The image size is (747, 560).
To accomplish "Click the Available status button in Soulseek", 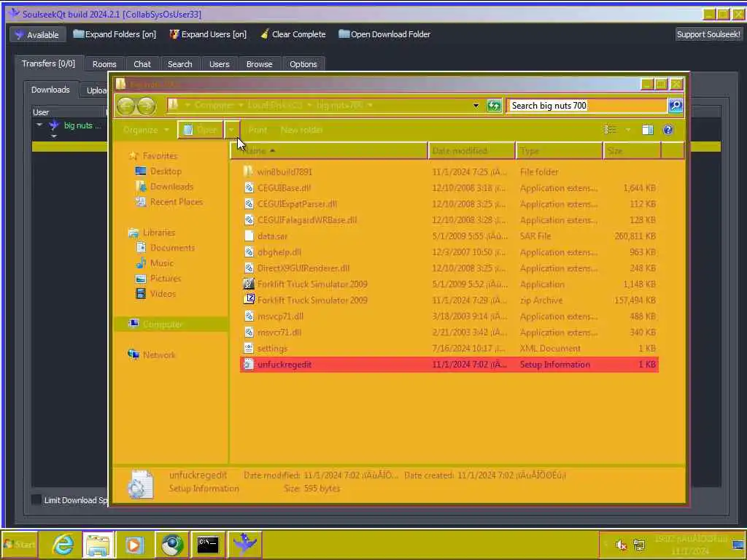I will pyautogui.click(x=37, y=35).
